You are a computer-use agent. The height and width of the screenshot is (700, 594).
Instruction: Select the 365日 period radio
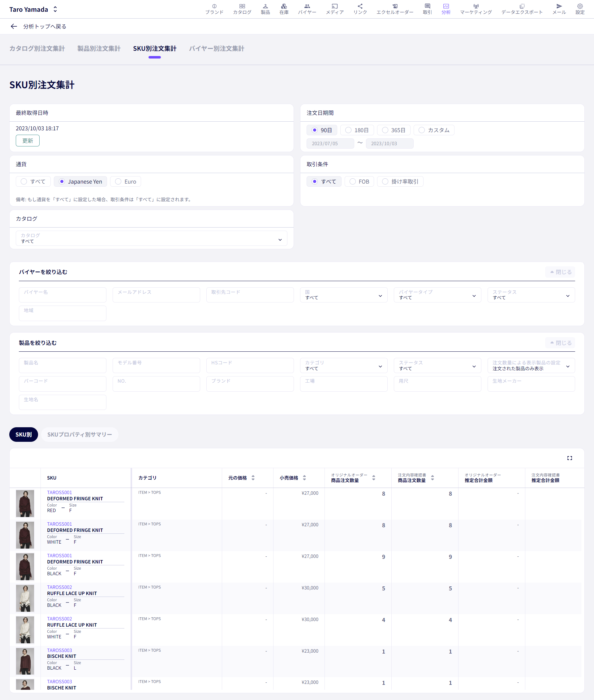tap(393, 130)
